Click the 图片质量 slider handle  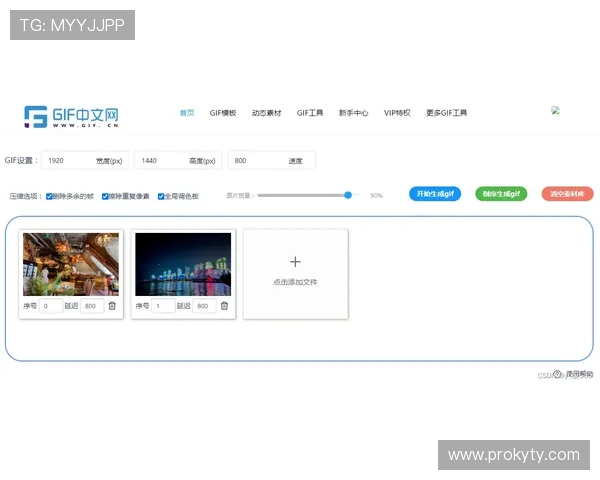click(x=348, y=195)
